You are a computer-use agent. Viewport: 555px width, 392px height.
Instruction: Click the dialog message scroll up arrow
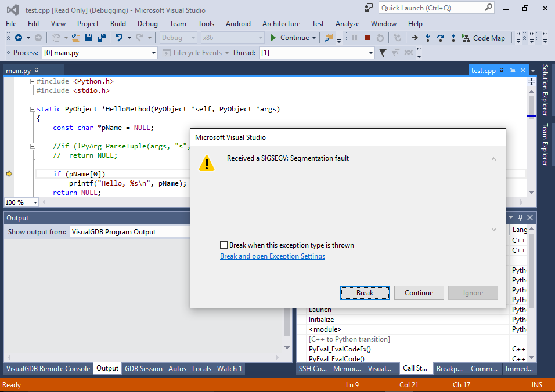(494, 159)
